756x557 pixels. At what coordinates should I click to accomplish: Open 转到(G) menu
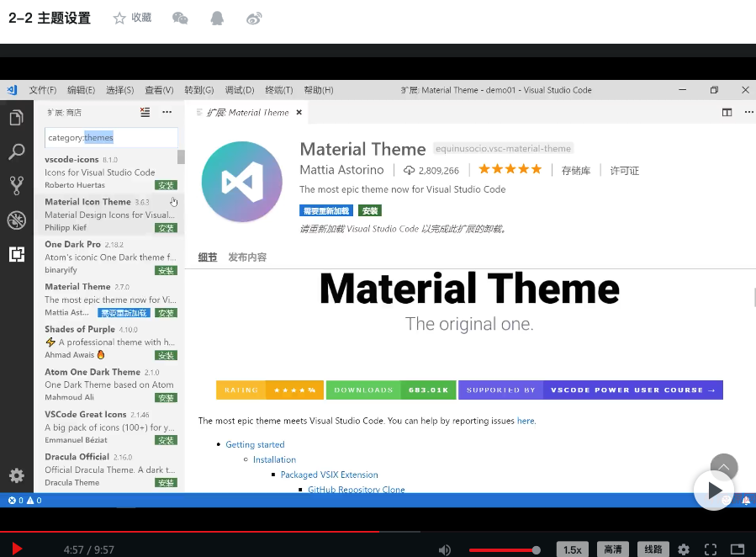pos(198,90)
